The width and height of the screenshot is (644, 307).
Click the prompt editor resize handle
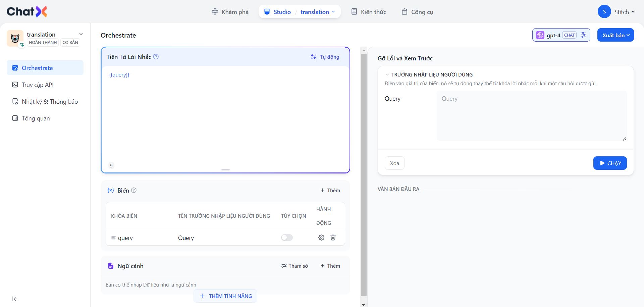(x=225, y=170)
